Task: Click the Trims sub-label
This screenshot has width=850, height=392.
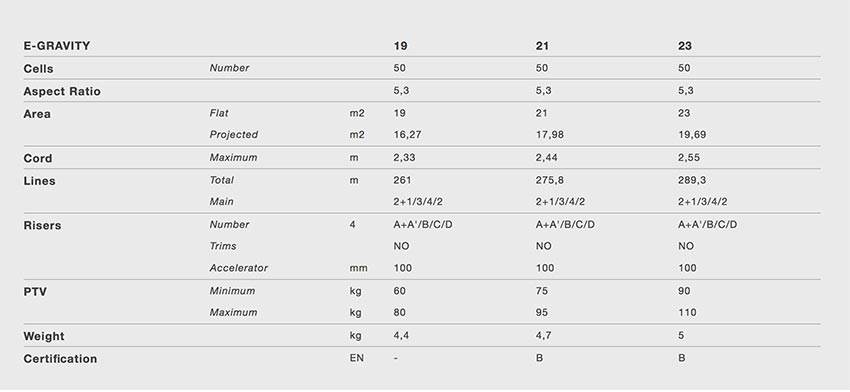Action: pyautogui.click(x=223, y=246)
